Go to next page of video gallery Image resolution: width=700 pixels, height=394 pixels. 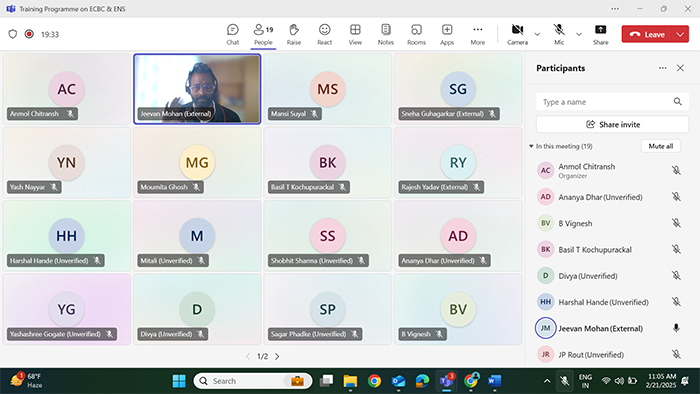tap(277, 356)
